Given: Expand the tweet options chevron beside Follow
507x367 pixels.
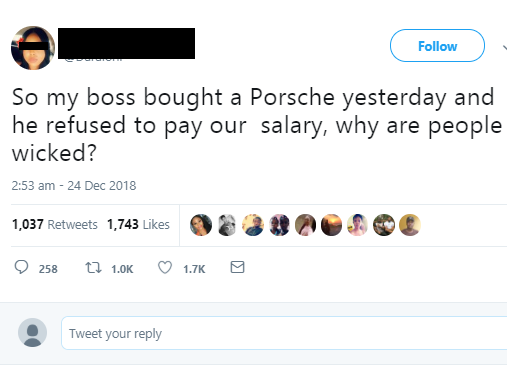Looking at the screenshot, I should click(505, 48).
